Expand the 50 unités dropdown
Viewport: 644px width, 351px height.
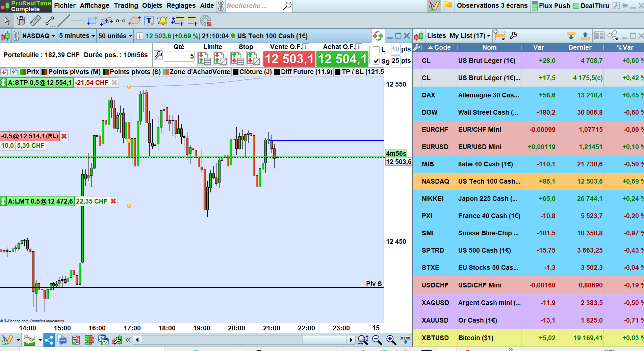point(115,36)
